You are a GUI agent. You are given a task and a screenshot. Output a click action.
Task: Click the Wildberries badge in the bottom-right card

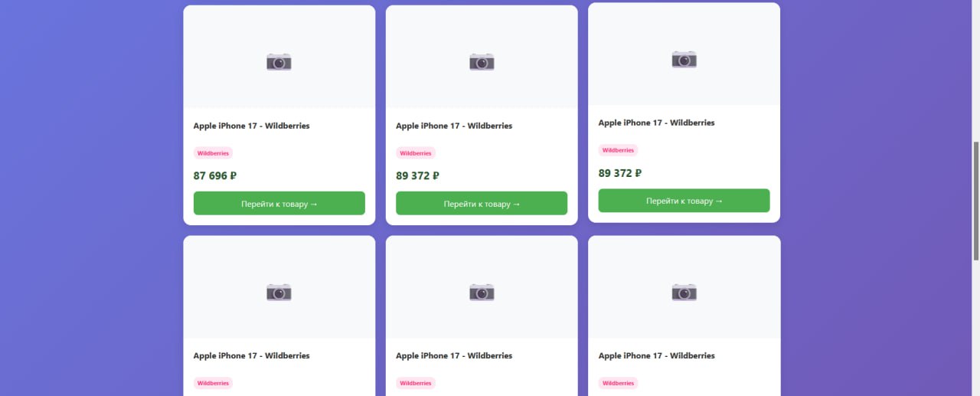(618, 383)
